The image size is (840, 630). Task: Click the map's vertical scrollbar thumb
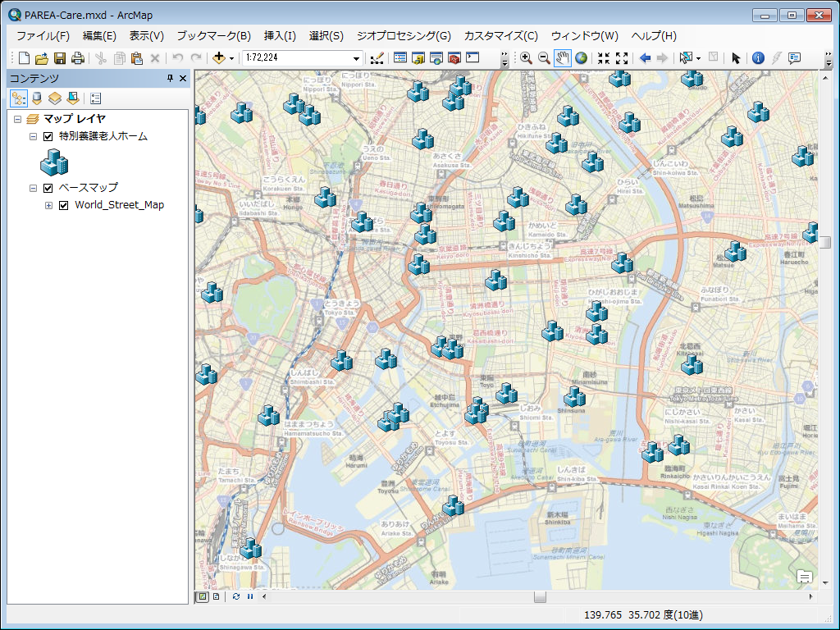pos(824,242)
